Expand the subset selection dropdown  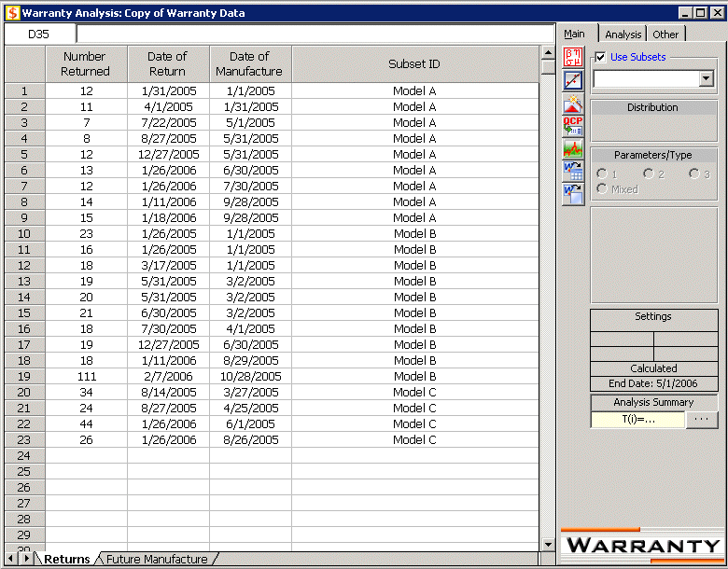pos(706,79)
